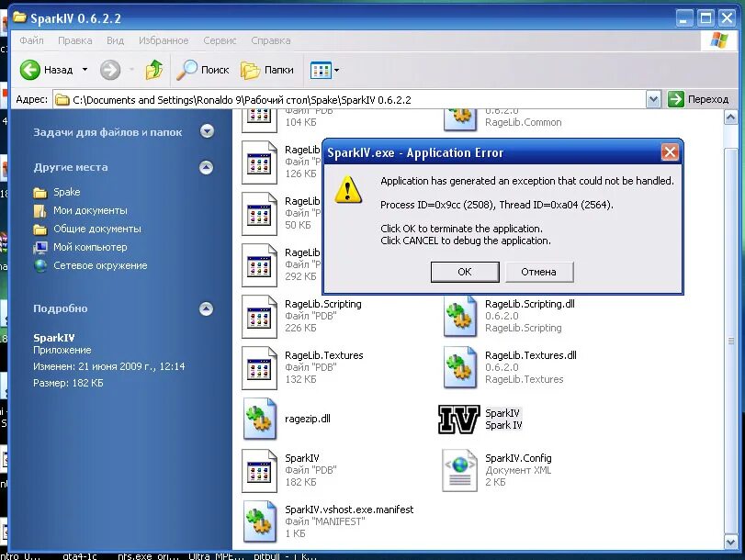Select the 104 КБ PDB file icon
The height and width of the screenshot is (560, 745).
click(x=259, y=120)
